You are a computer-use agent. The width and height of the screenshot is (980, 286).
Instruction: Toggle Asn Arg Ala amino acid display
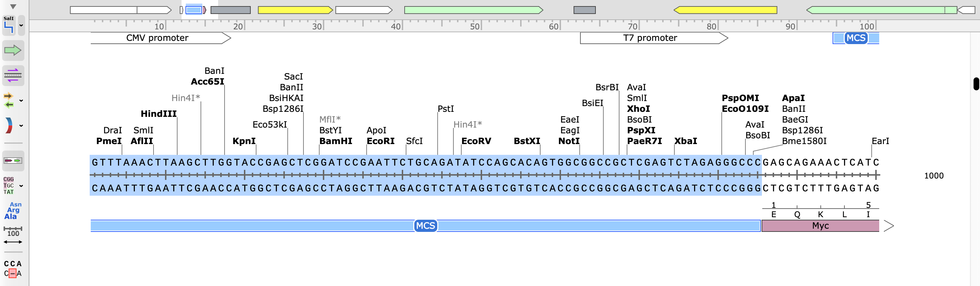13,211
